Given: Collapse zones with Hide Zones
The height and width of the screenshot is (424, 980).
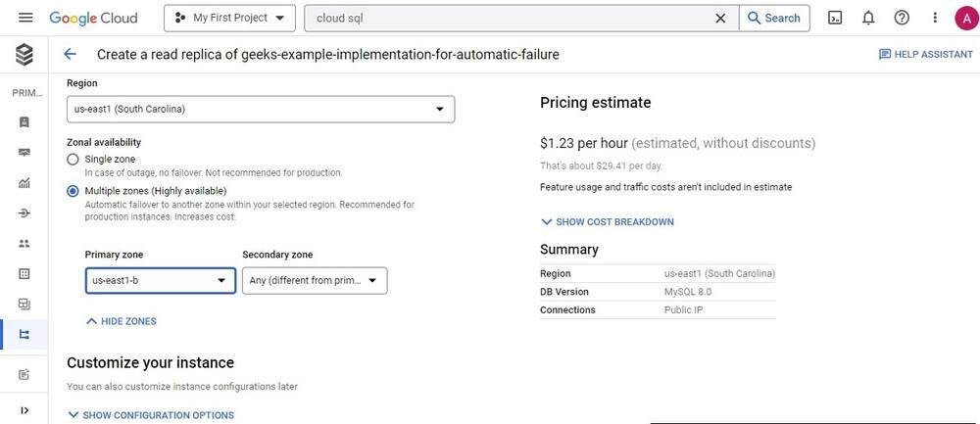Looking at the screenshot, I should tap(122, 321).
